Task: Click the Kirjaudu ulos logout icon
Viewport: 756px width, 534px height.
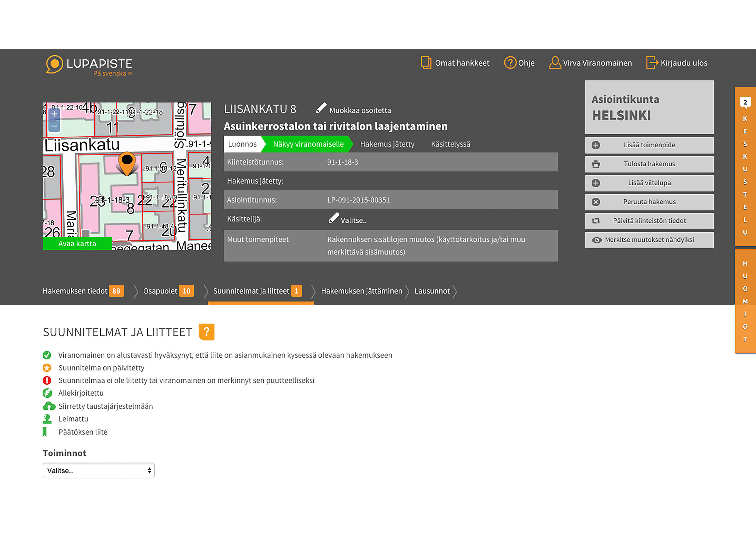Action: (x=652, y=62)
